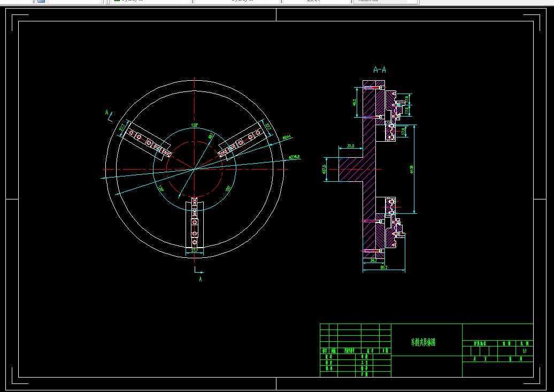554x392 pixels.
Task: Click the 1:1 scale value in title block
Action: click(x=525, y=351)
